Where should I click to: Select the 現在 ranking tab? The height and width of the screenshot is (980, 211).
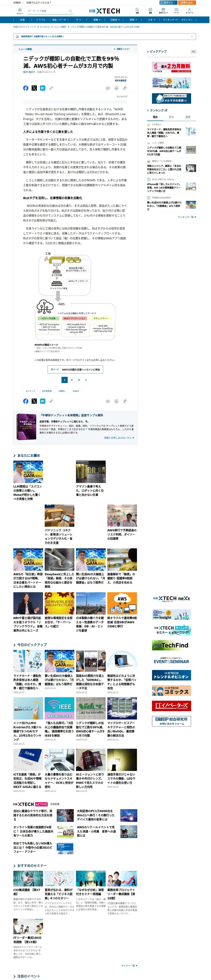tap(155, 117)
